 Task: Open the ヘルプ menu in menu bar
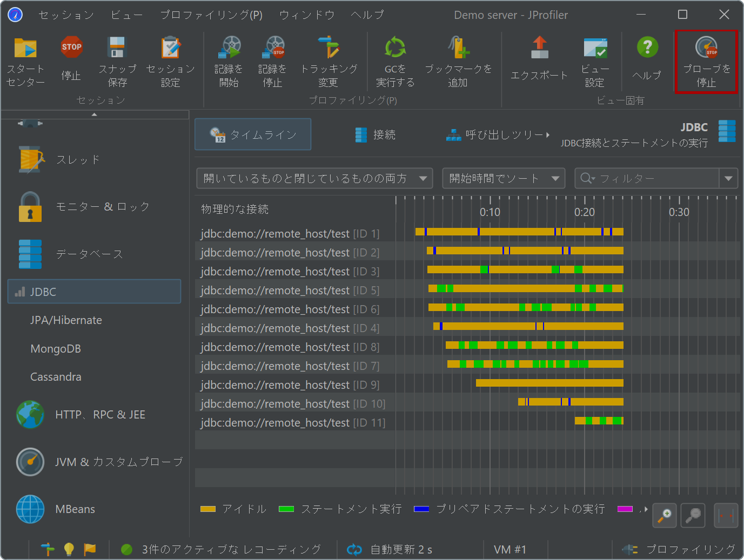click(x=367, y=15)
